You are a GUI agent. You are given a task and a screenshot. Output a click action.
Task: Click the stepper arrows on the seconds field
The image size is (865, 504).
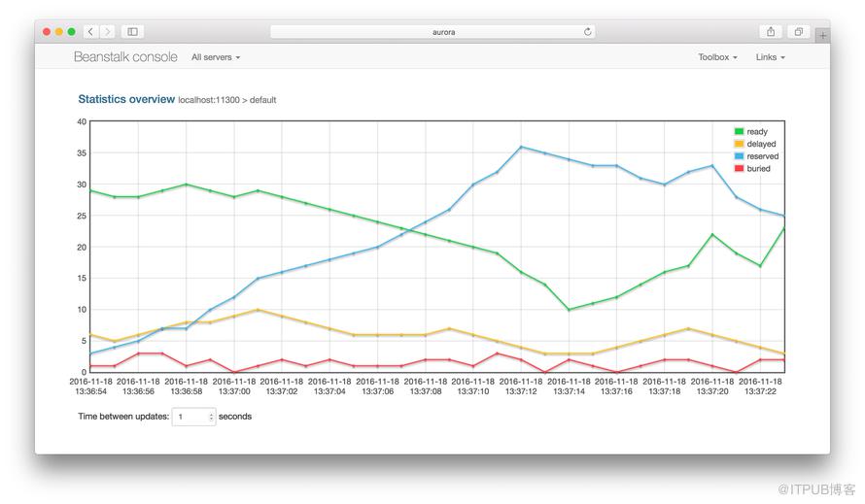pyautogui.click(x=211, y=417)
